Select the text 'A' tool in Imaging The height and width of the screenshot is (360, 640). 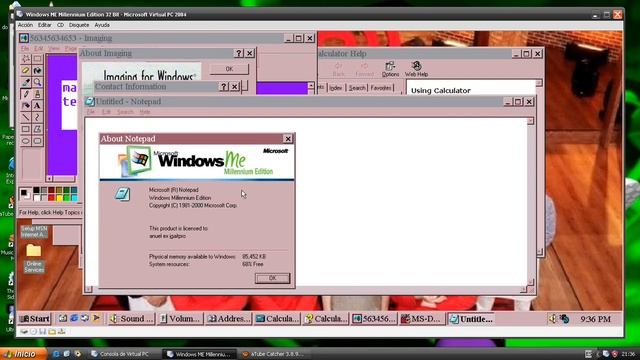coord(37,106)
